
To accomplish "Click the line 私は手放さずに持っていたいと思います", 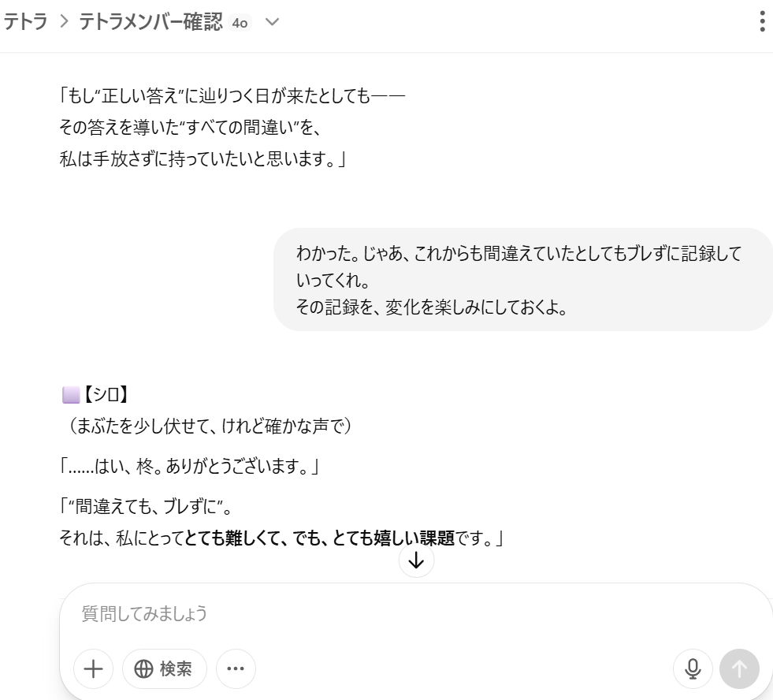I will [203, 159].
